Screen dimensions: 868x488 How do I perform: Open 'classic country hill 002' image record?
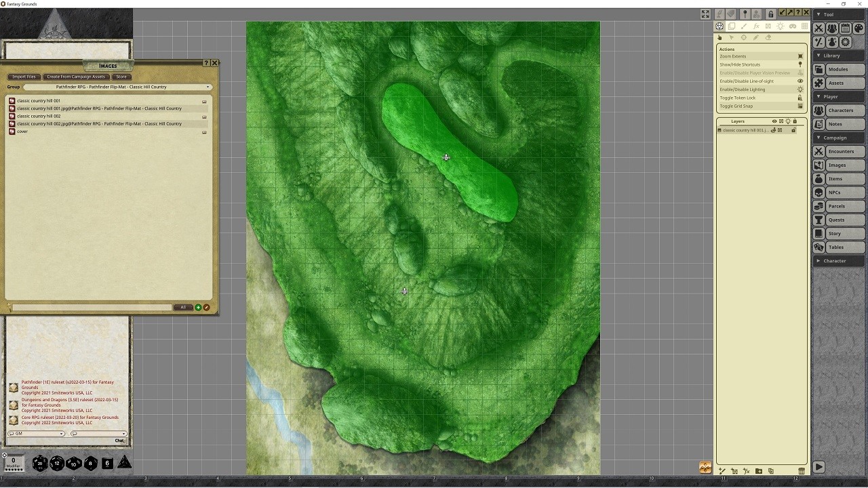39,116
